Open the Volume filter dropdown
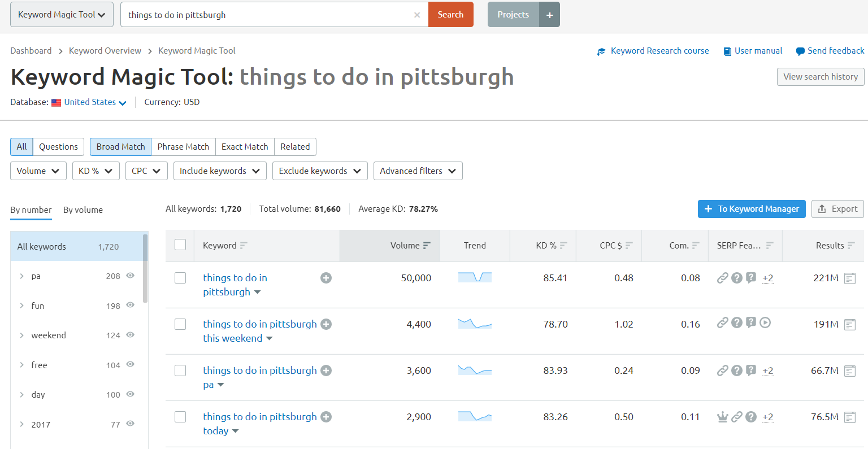The width and height of the screenshot is (868, 449). click(x=38, y=171)
